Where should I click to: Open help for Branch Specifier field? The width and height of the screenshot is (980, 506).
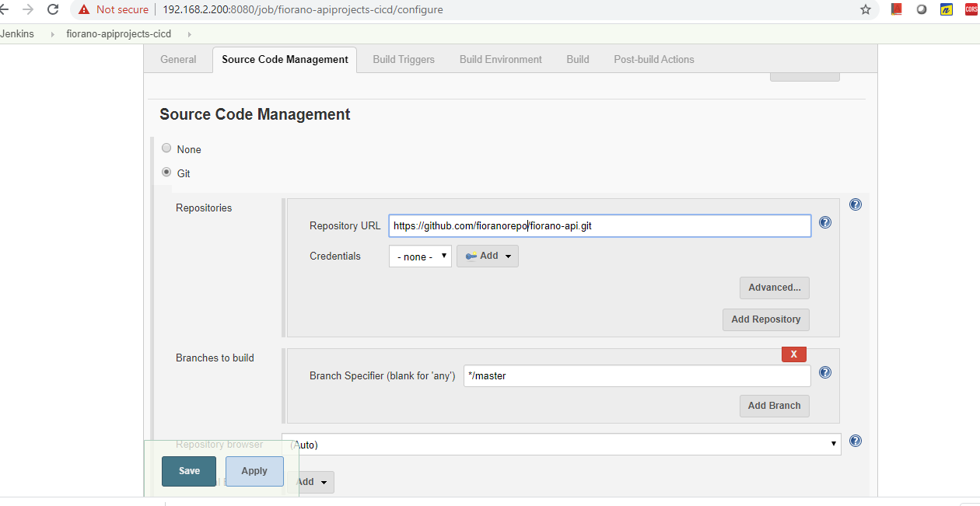pos(825,372)
